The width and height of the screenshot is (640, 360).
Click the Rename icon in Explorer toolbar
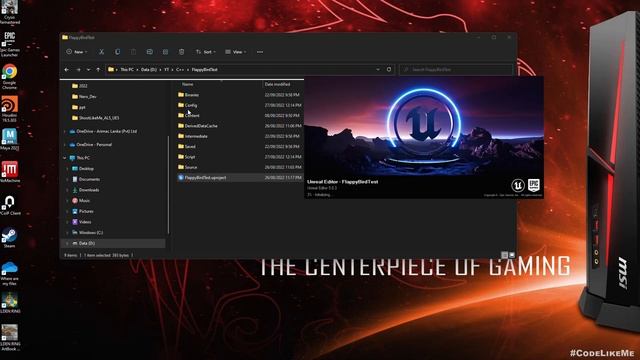tap(149, 52)
